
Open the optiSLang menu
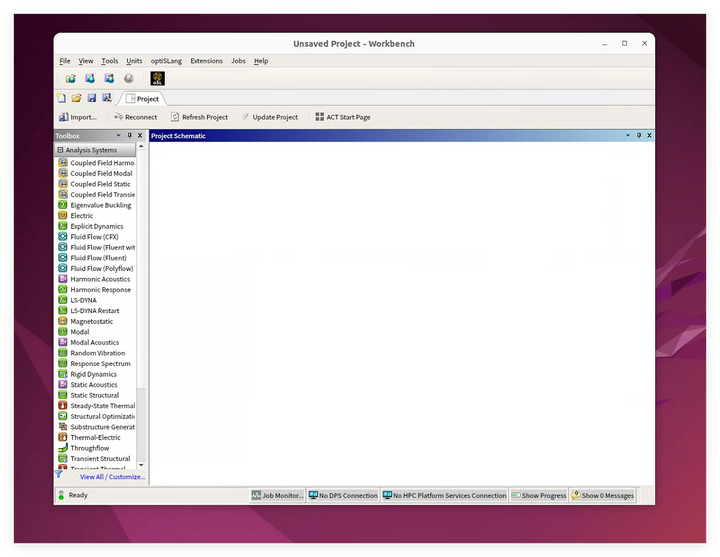click(x=166, y=61)
